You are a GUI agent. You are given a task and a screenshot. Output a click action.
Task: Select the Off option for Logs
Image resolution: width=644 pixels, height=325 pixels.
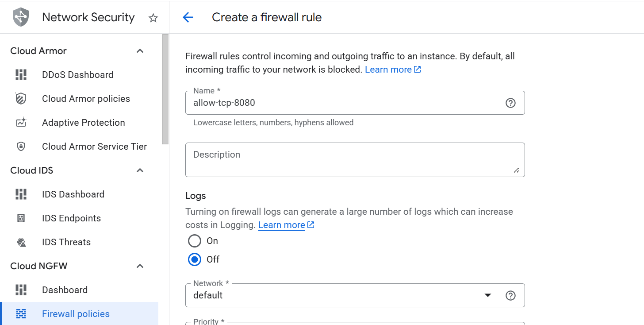(194, 259)
